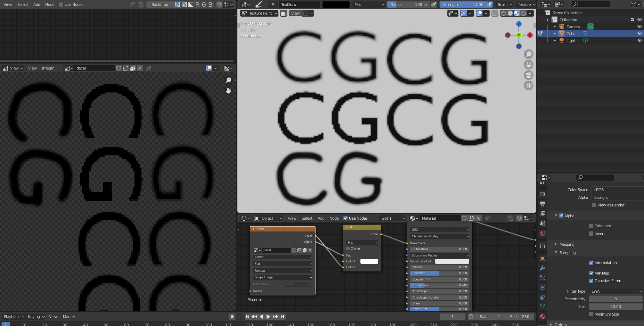Enable rendered viewport shading mode
Image resolution: width=644 pixels, height=326 pixels.
(x=523, y=13)
